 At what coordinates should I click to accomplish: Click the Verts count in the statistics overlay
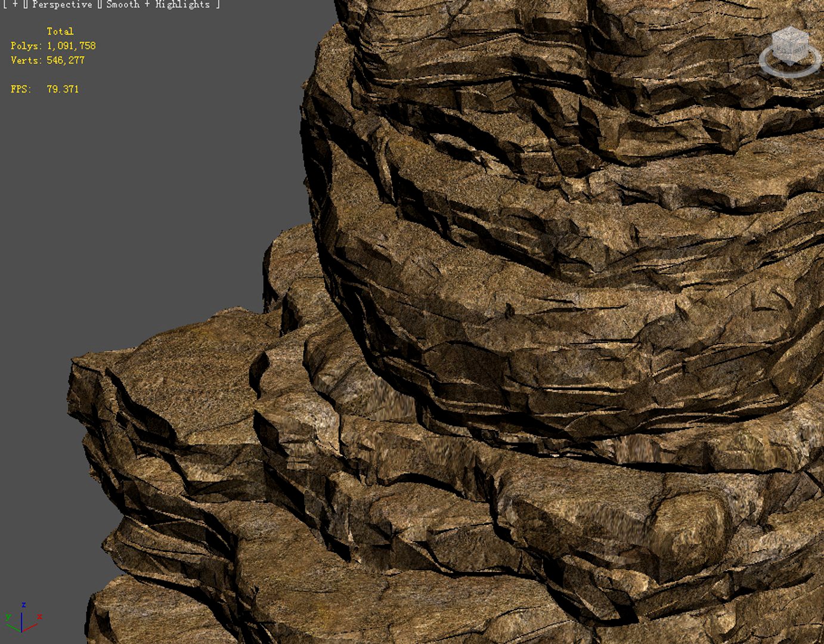pyautogui.click(x=48, y=60)
